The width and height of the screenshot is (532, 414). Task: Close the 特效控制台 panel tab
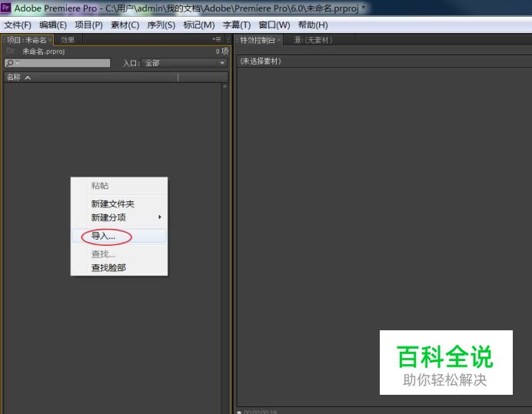point(279,40)
